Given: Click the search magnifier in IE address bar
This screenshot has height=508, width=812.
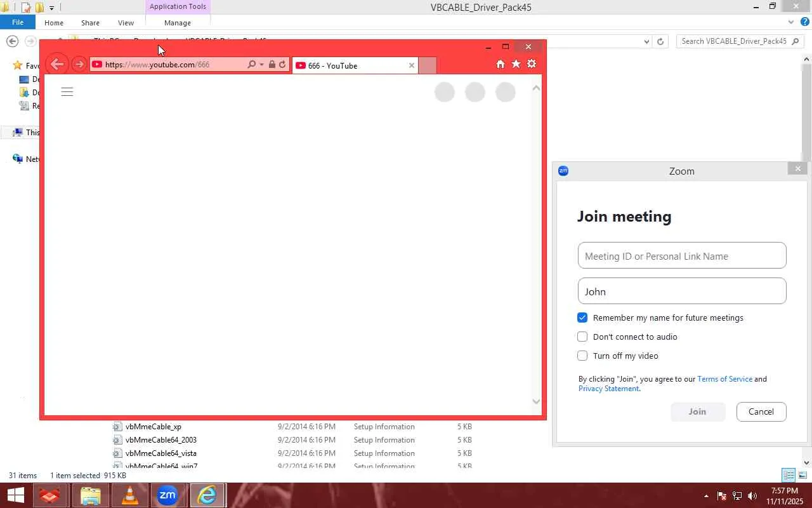Looking at the screenshot, I should 252,64.
